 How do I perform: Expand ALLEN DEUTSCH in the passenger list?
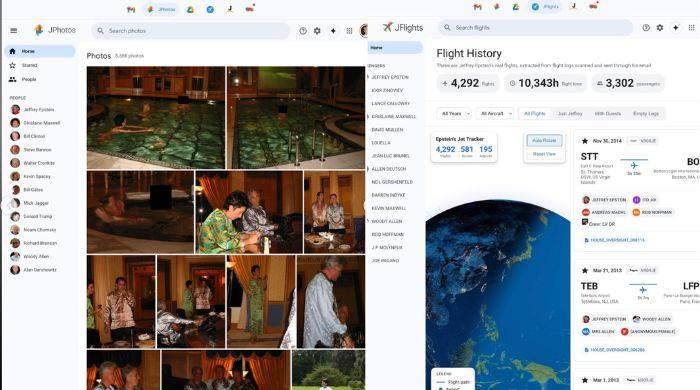(369, 169)
